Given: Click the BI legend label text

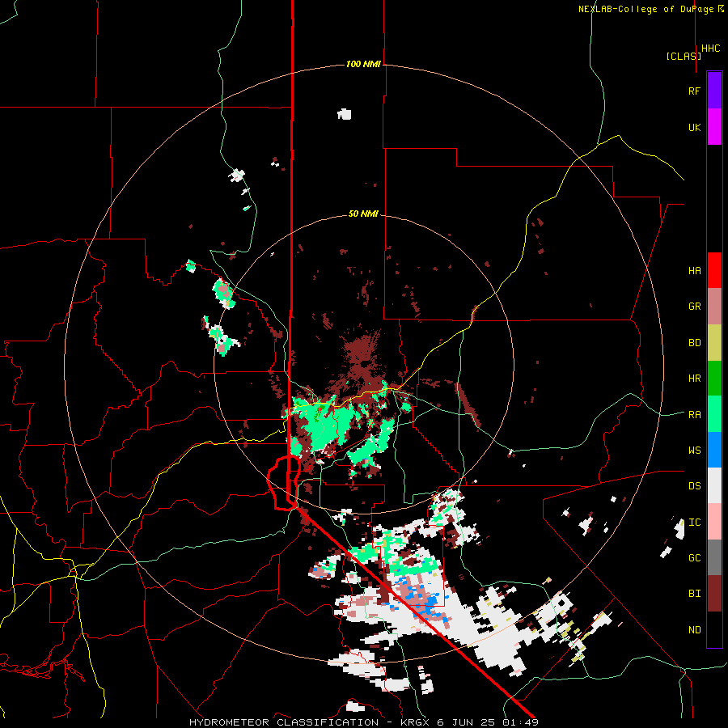Looking at the screenshot, I should click(695, 594).
